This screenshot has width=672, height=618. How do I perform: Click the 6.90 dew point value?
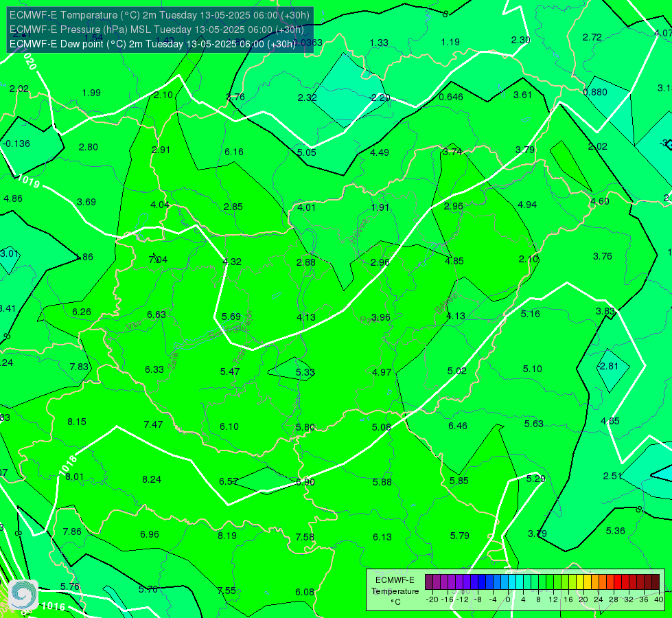(x=305, y=483)
